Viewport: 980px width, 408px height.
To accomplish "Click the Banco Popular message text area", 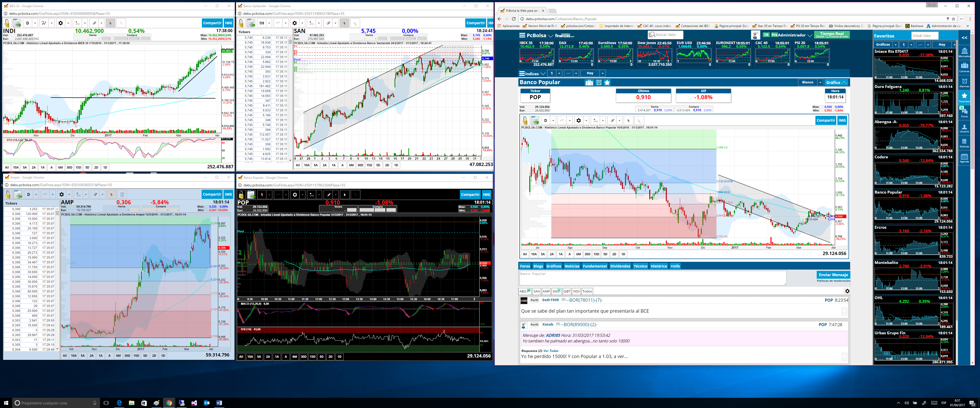I will point(653,278).
